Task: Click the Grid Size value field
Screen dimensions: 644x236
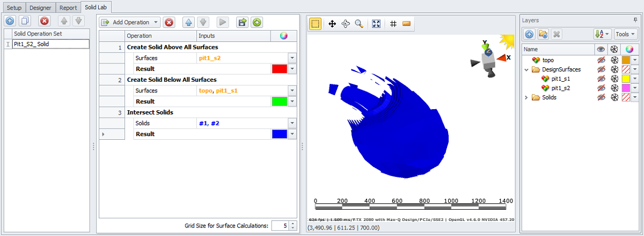Action: 280,226
